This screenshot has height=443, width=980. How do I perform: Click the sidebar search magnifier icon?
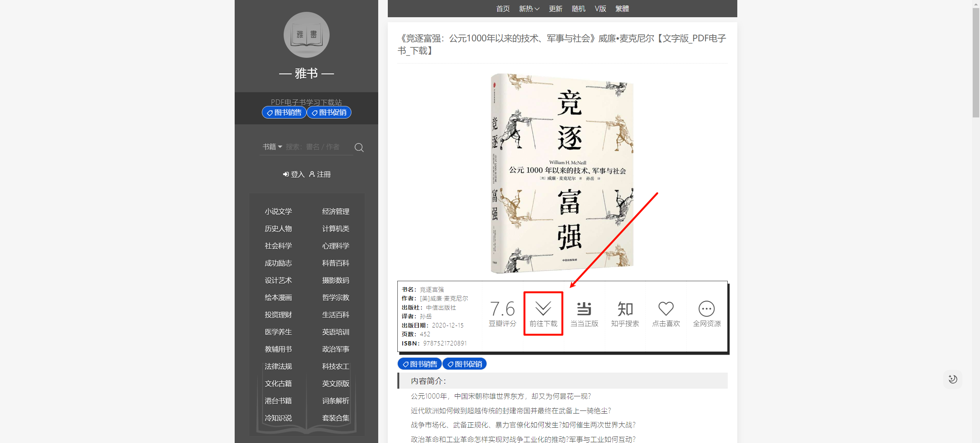coord(359,147)
